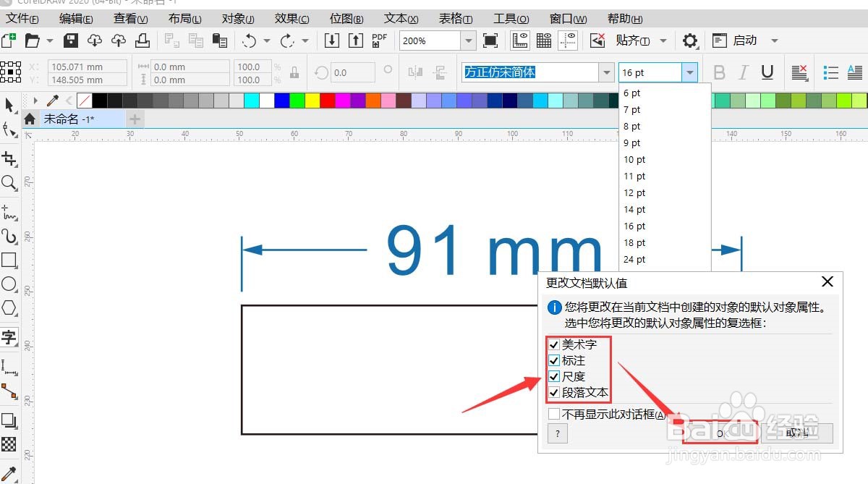Open the 帮助 menu

(x=625, y=19)
